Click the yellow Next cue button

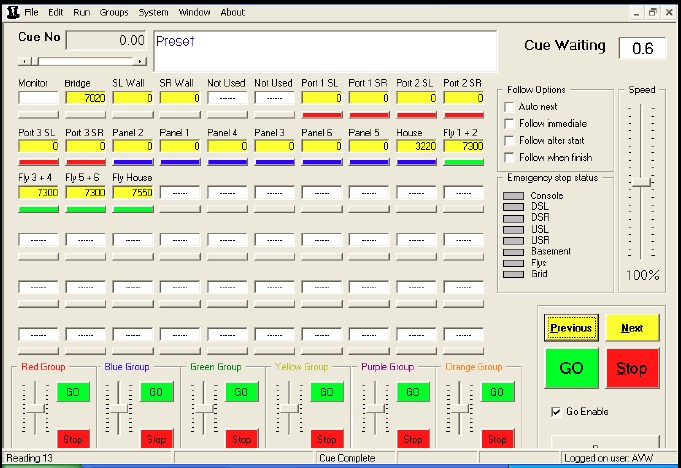coord(632,328)
